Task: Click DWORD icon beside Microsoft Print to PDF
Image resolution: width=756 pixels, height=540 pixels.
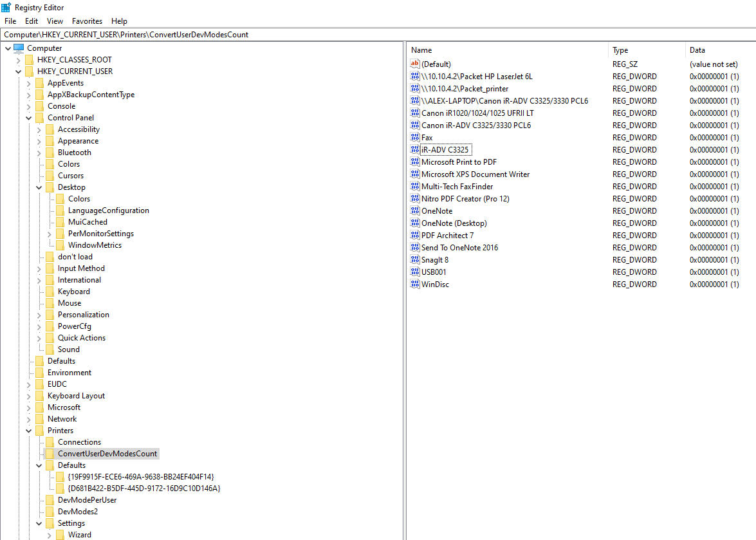Action: (414, 162)
